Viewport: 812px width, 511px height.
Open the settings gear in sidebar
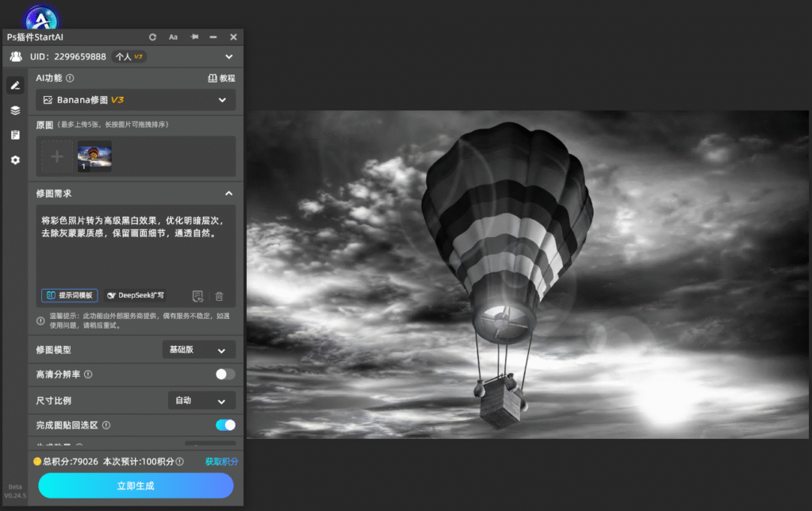click(16, 160)
